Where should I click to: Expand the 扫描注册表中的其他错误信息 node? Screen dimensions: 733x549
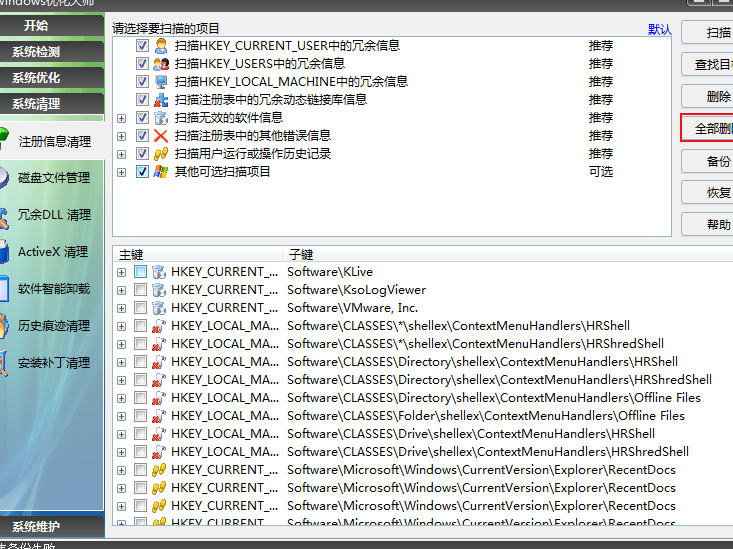[x=122, y=136]
